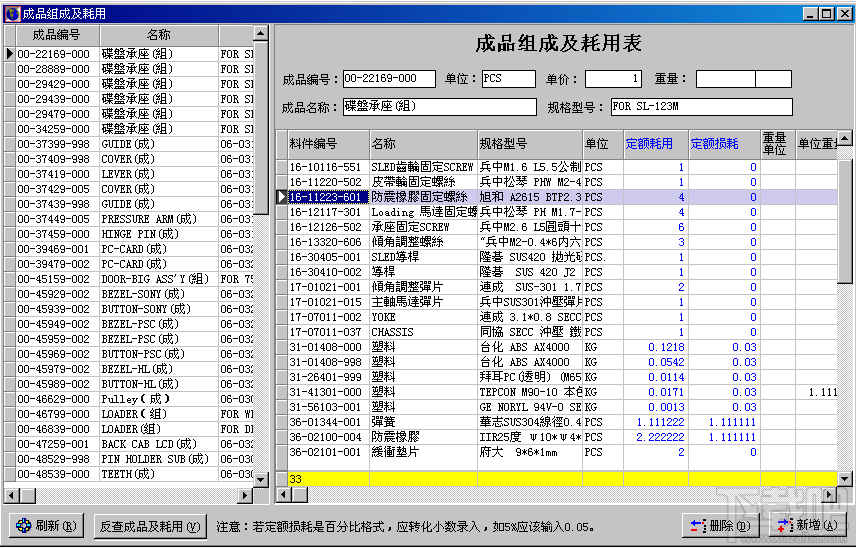Click the 0.1218 quota usage value
This screenshot has height=548, width=856.
coord(655,347)
